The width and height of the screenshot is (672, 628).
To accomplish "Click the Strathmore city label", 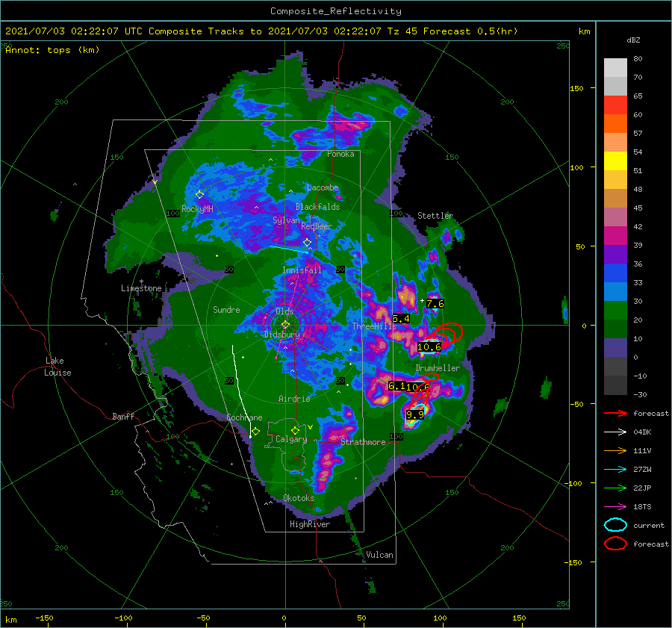I will point(363,442).
